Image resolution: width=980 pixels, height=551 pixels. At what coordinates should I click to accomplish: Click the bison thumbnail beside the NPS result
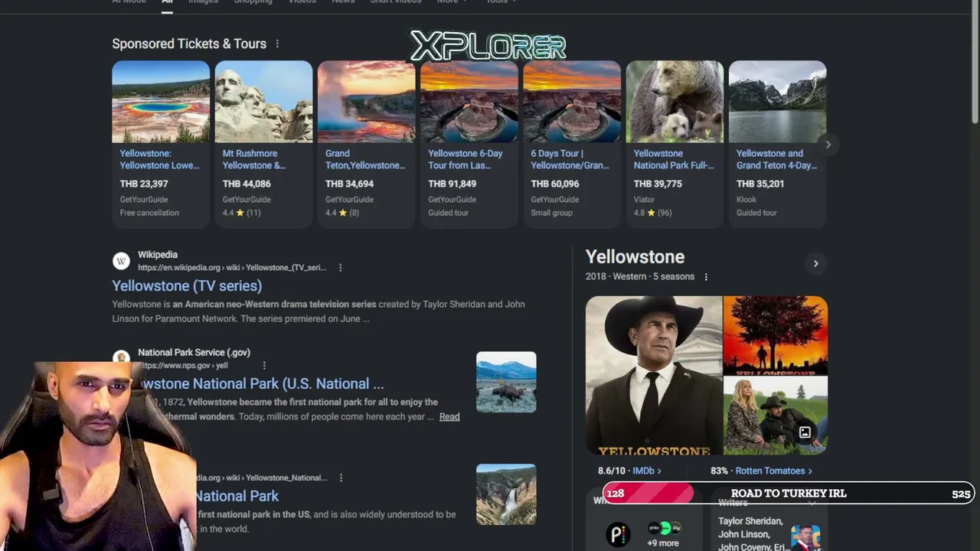click(x=506, y=382)
